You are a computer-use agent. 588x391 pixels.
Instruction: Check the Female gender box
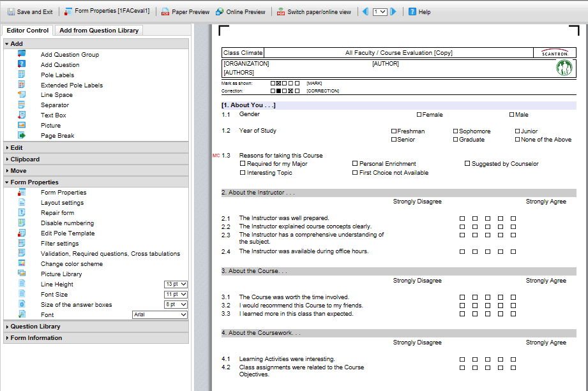tap(419, 115)
